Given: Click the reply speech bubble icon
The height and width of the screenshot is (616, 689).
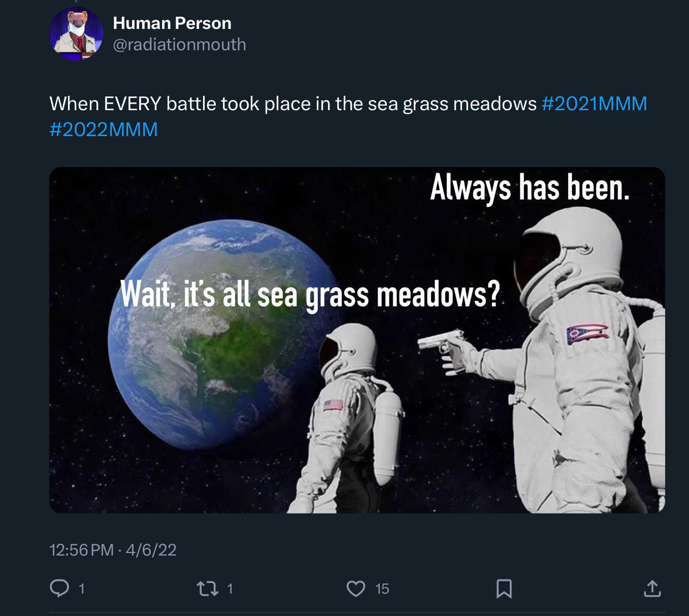Looking at the screenshot, I should click(x=59, y=588).
